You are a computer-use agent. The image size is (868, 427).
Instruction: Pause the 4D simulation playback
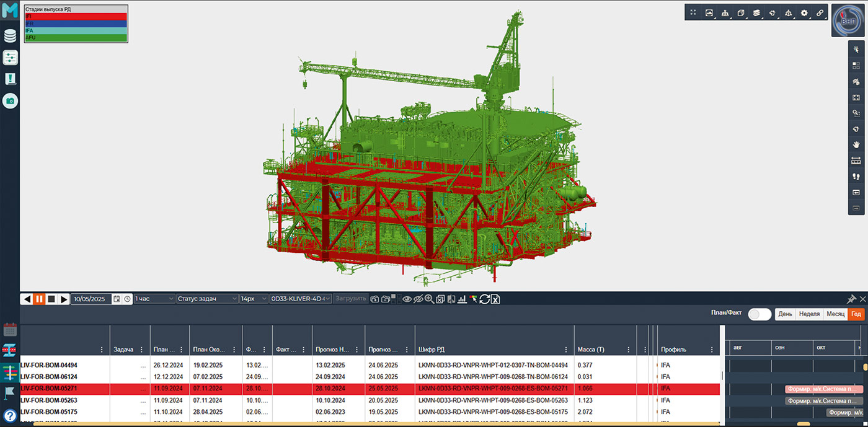click(x=39, y=299)
